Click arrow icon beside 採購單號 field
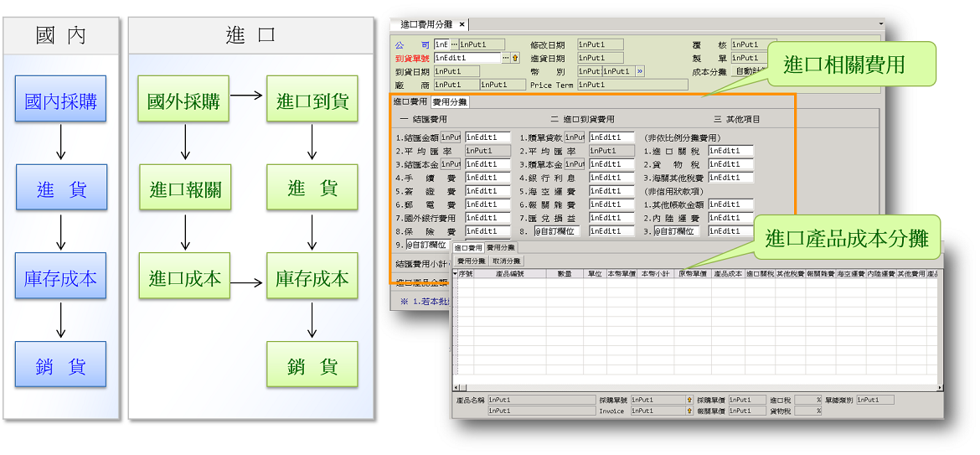Viewport: 980px width, 455px height. 689,401
